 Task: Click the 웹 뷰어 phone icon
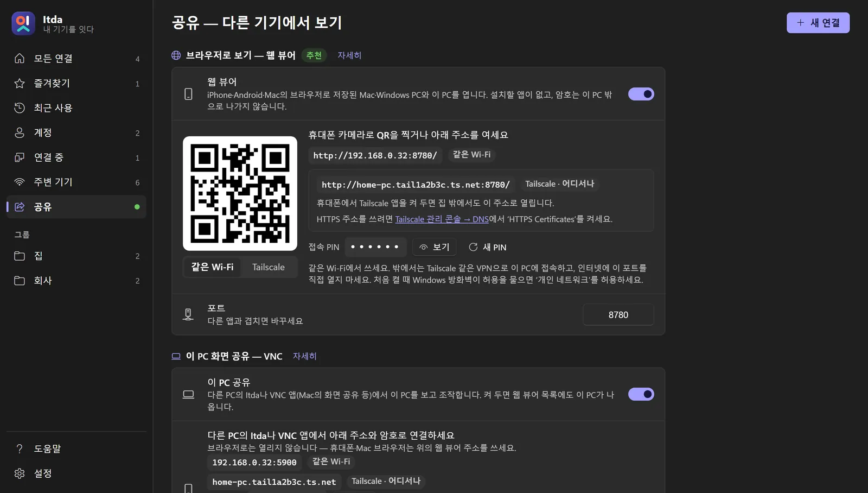[x=188, y=94]
